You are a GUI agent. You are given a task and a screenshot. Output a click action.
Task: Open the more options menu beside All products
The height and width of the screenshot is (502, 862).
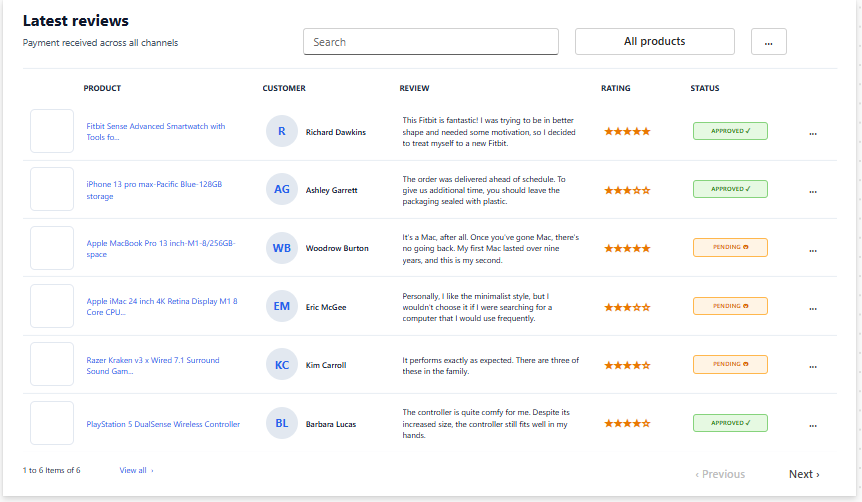[x=769, y=41]
